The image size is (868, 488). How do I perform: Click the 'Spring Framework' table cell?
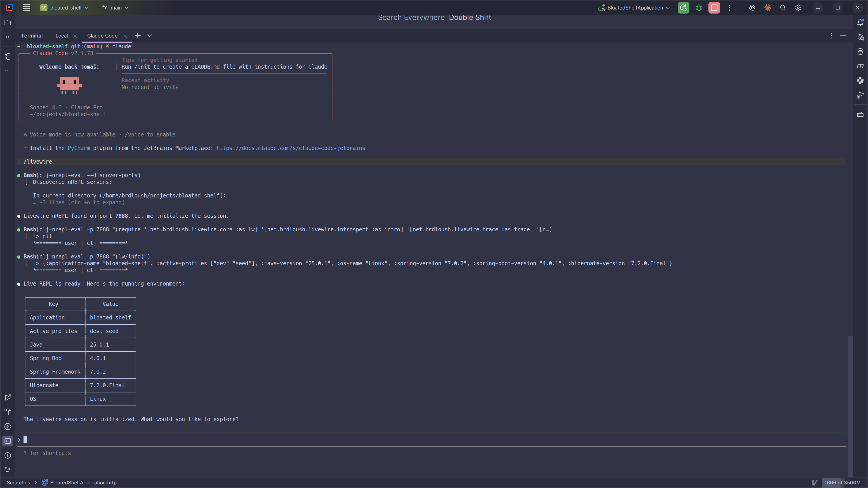coord(55,372)
